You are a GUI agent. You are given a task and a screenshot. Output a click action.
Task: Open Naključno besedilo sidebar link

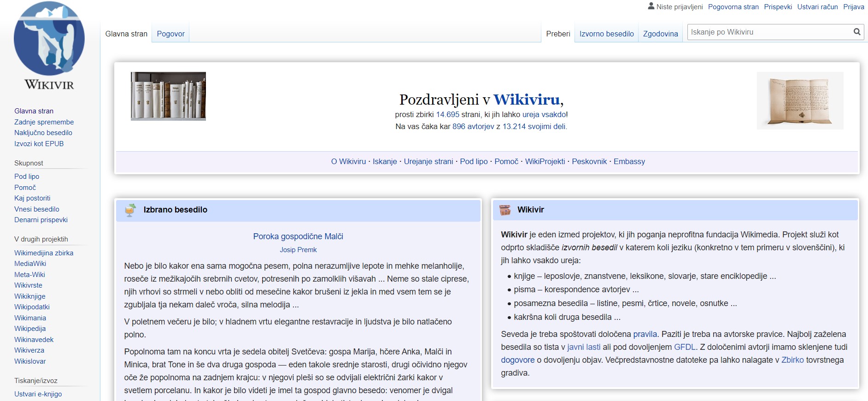[43, 133]
